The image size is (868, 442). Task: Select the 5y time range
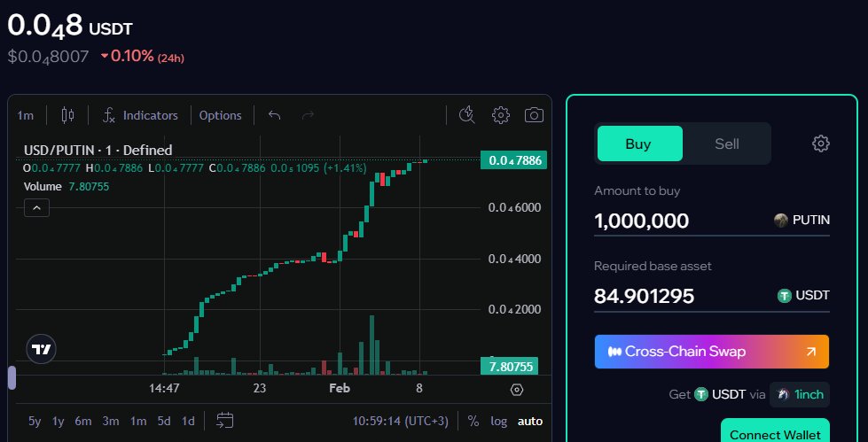35,421
